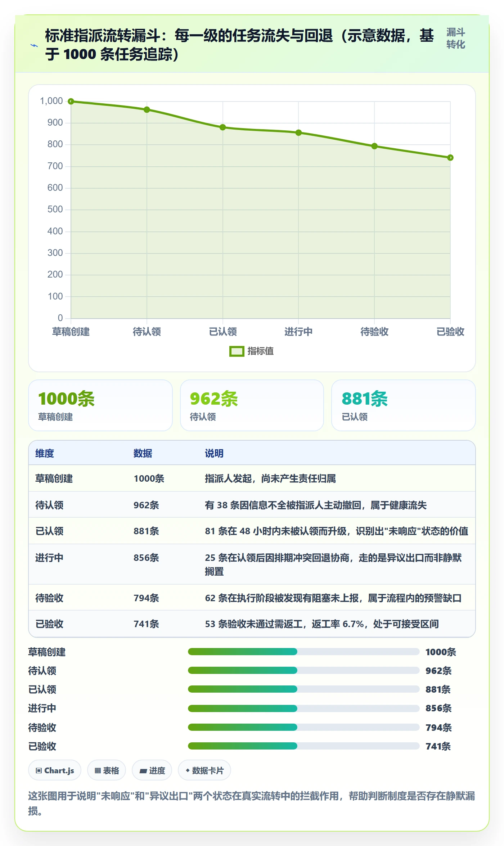
Task: Select the 进行中 data point on the line chart
Action: [x=298, y=133]
